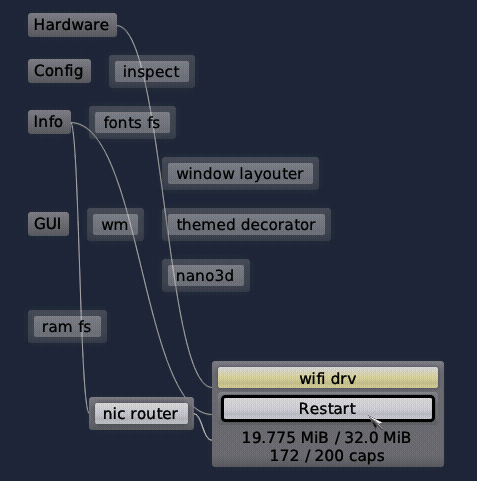Open the Config node

click(59, 71)
